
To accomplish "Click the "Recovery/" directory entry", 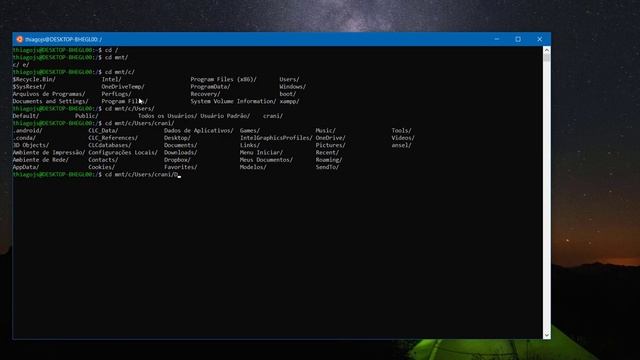I will pyautogui.click(x=205, y=94).
